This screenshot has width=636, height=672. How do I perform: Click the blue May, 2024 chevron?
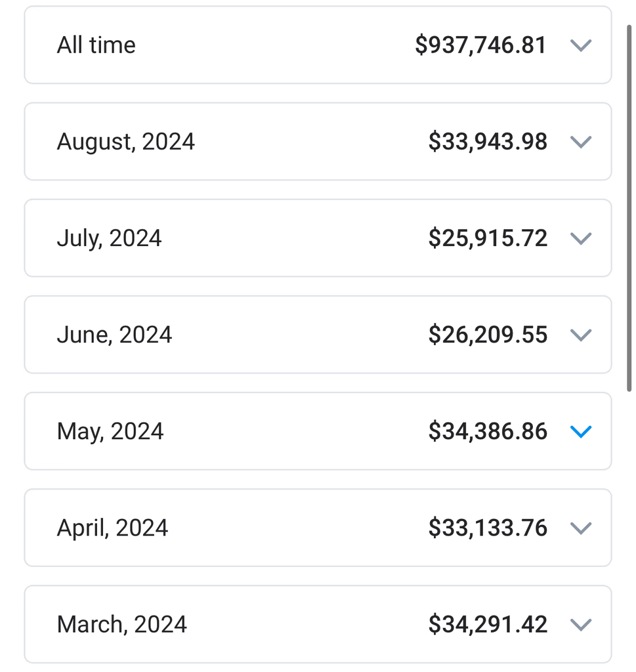(x=581, y=431)
